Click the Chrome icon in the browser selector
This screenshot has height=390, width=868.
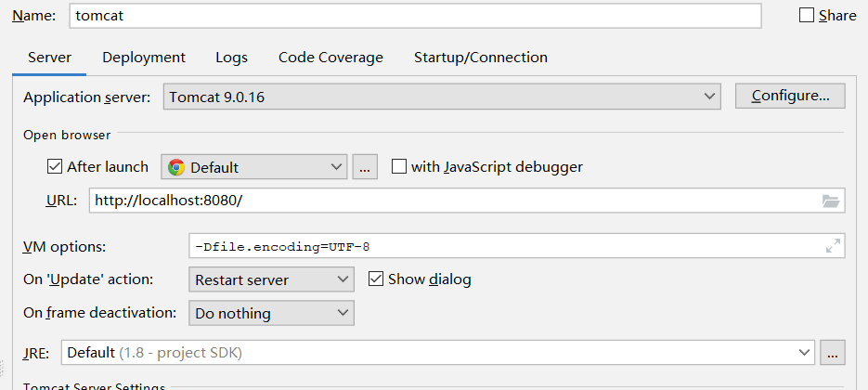coord(176,167)
